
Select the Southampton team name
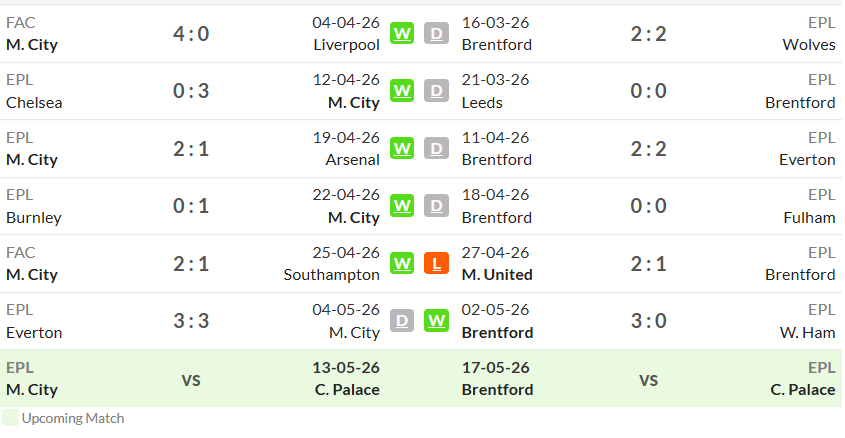pos(331,275)
